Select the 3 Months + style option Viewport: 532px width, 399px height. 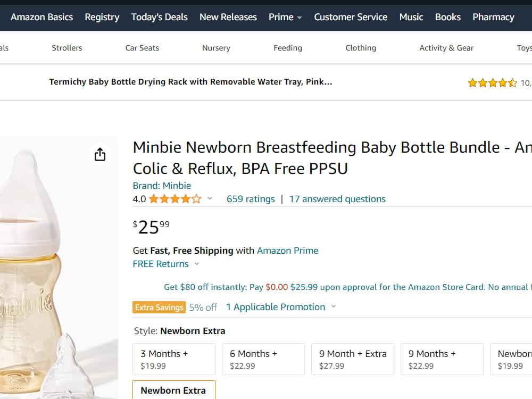tap(174, 359)
